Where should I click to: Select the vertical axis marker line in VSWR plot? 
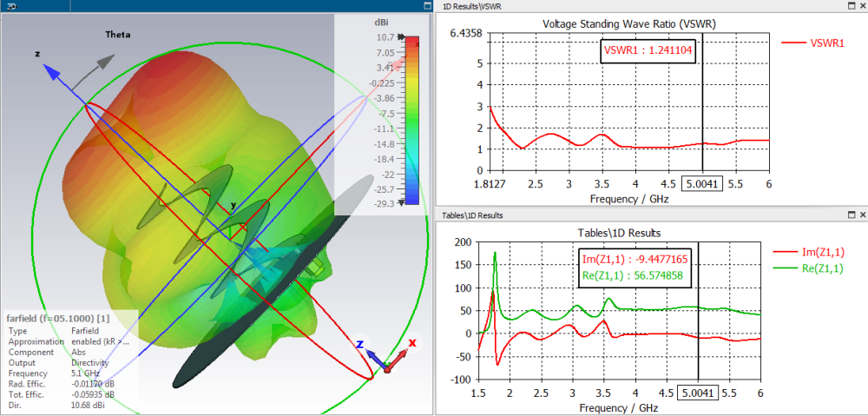pyautogui.click(x=702, y=102)
